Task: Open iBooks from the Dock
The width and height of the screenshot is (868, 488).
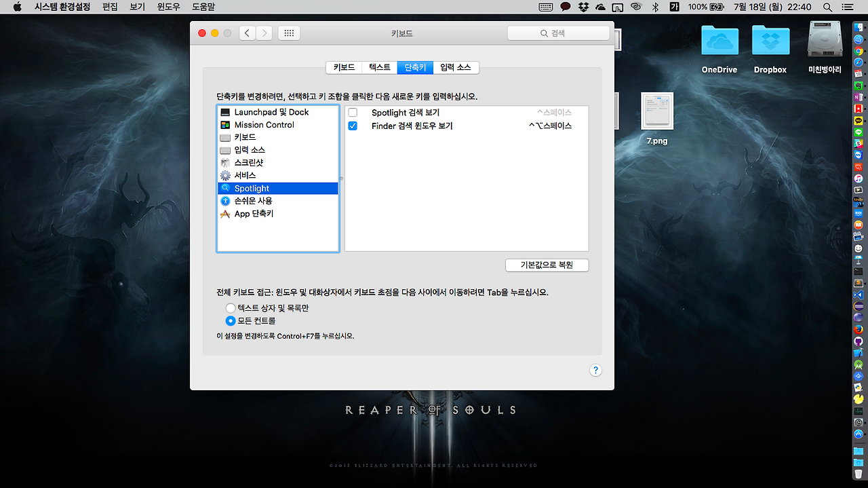Action: 859,224
